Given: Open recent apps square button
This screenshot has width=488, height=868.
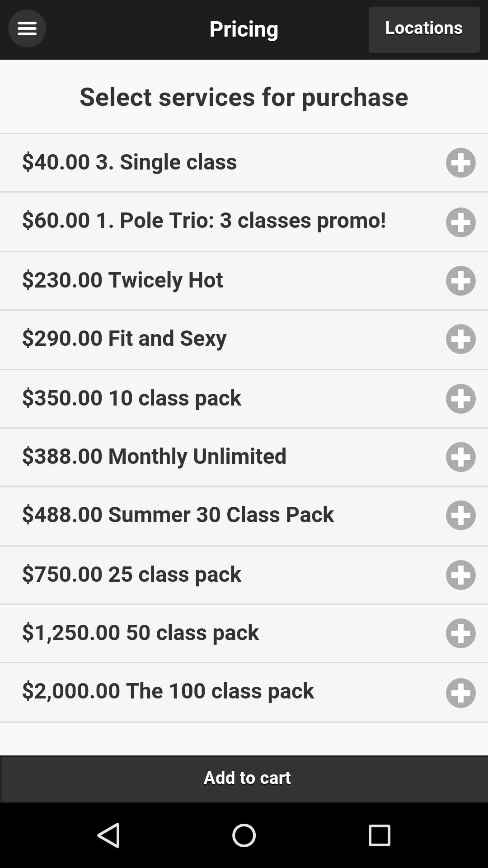Looking at the screenshot, I should coord(379,835).
